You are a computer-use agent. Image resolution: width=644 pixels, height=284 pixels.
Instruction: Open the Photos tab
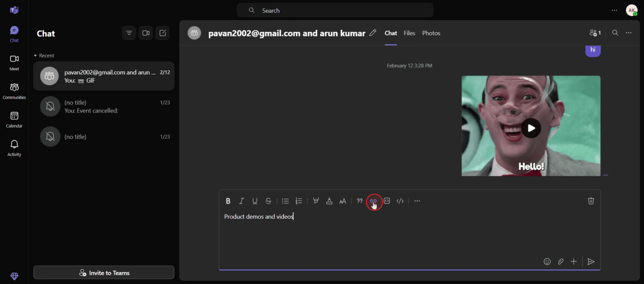pos(431,33)
